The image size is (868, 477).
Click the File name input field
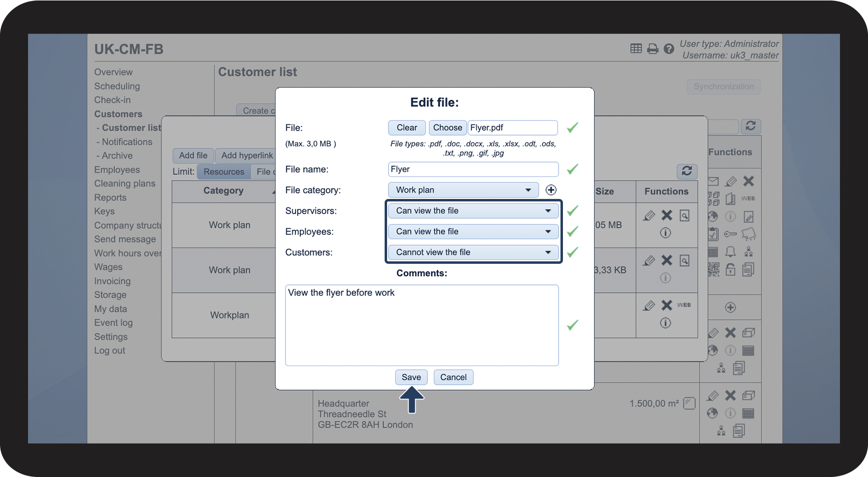(473, 169)
